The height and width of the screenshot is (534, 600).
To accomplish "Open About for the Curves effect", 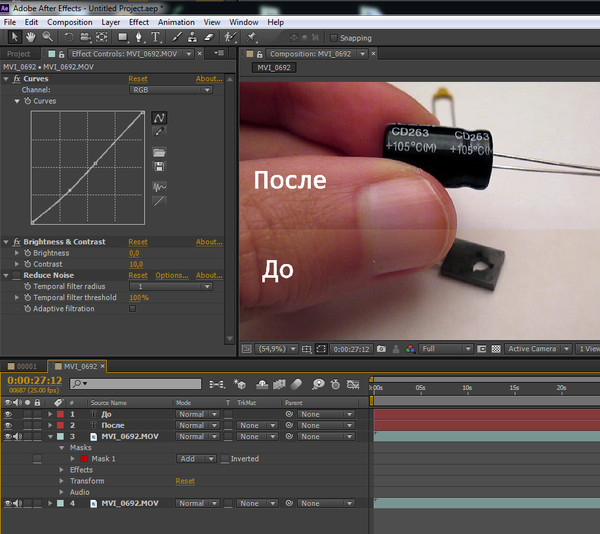I will click(209, 79).
